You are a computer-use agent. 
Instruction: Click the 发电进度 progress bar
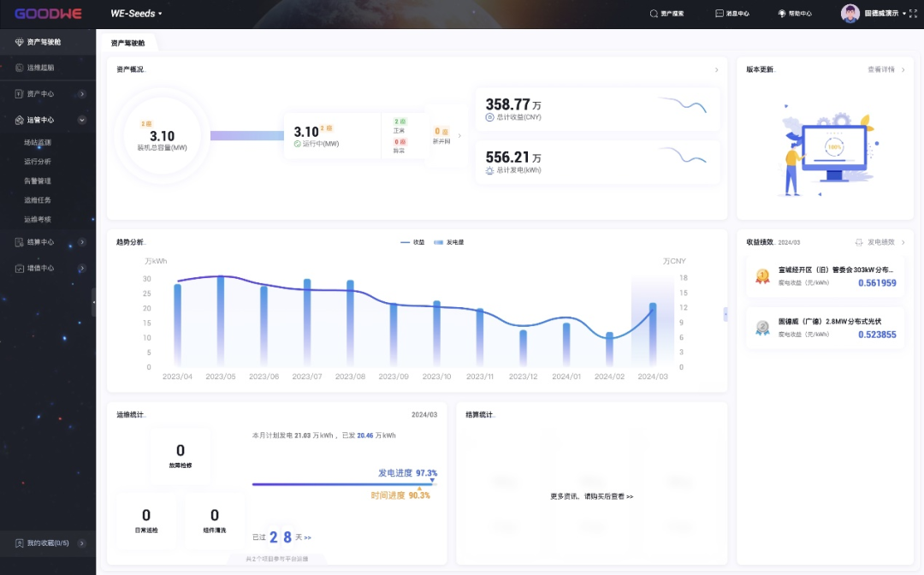342,484
